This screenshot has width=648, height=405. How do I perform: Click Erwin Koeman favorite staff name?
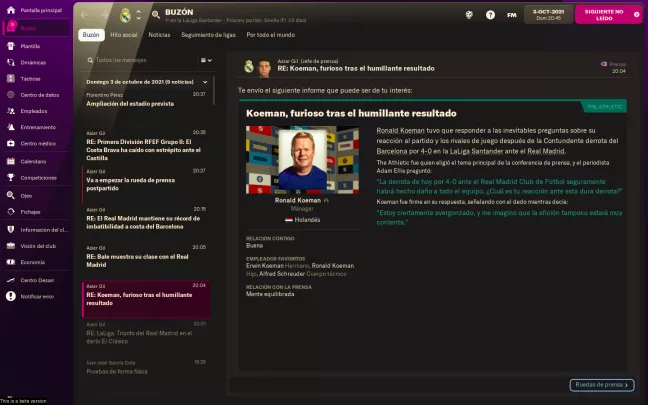[x=264, y=266]
